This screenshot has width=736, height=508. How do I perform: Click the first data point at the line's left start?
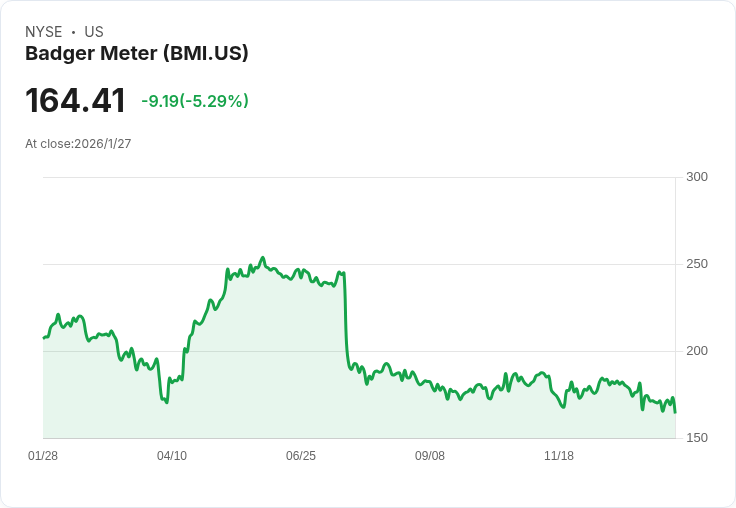click(x=44, y=338)
